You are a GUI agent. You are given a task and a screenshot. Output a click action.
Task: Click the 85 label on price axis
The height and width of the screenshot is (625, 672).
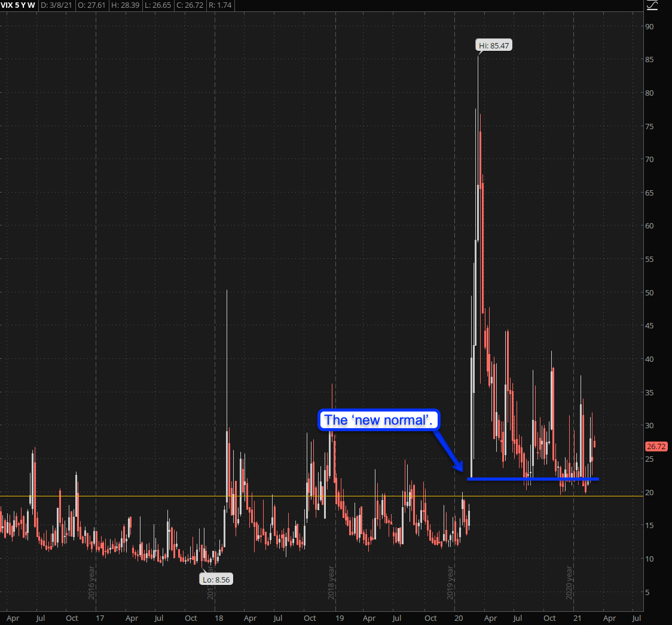pos(650,60)
